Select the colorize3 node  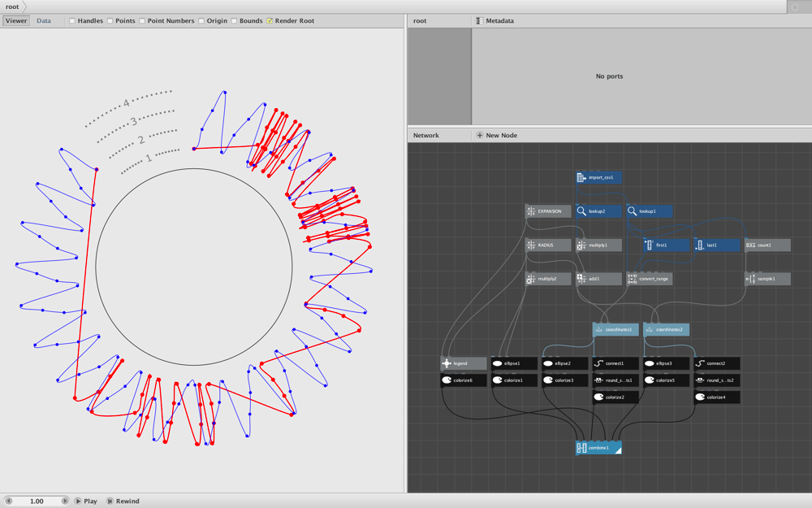coord(565,380)
